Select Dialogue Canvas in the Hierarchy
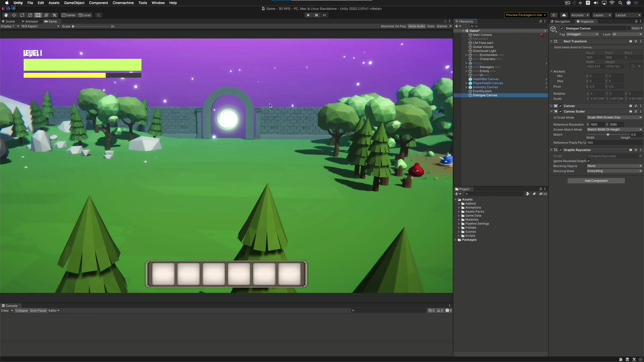This screenshot has width=644, height=362. pos(485,95)
